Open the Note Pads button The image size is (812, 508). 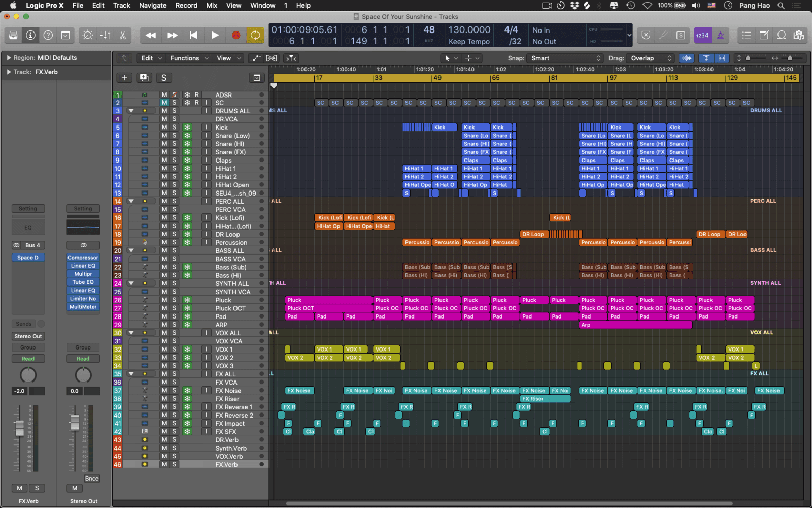click(x=764, y=35)
